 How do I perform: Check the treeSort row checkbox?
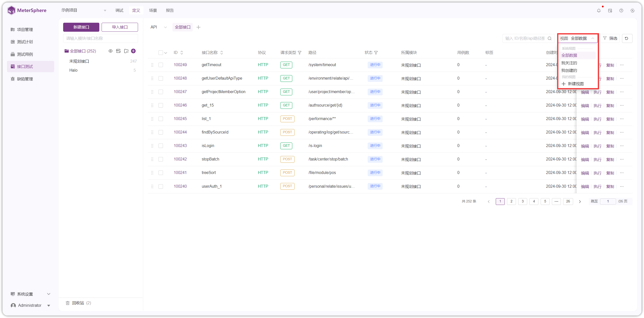161,173
